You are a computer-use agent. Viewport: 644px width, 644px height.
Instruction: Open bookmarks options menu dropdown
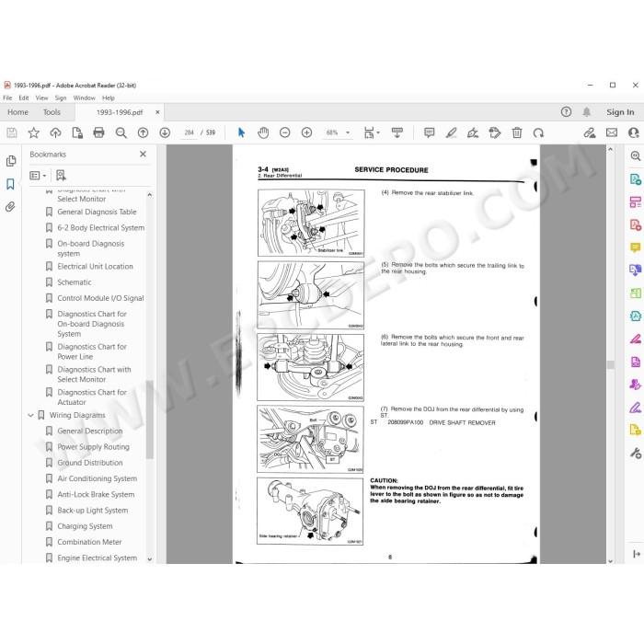(38, 176)
